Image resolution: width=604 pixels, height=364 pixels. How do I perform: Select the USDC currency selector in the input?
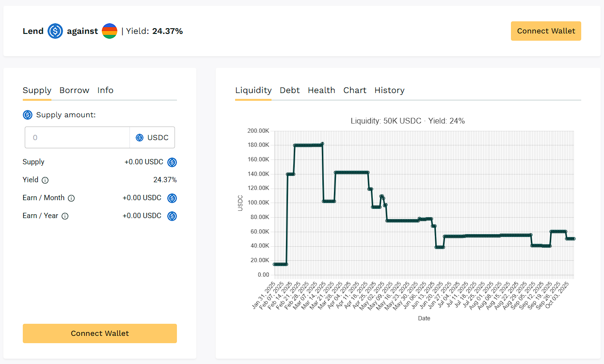click(x=152, y=138)
